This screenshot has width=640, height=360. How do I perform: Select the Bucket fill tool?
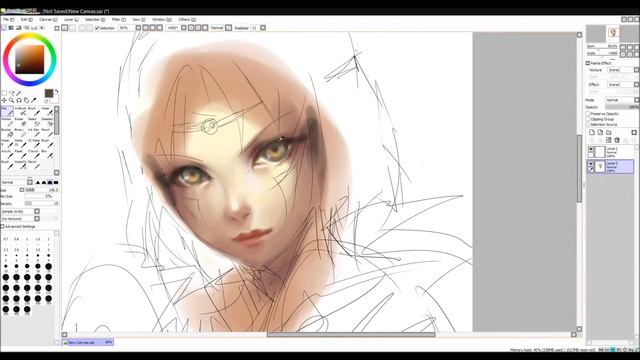tap(7, 133)
